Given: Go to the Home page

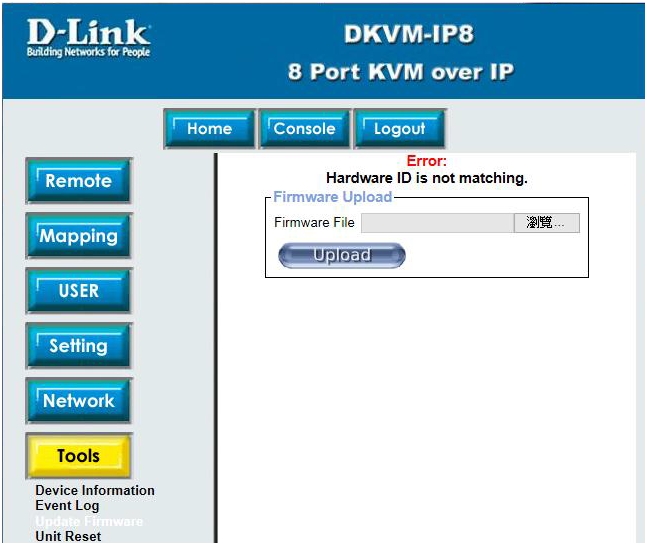Looking at the screenshot, I should pyautogui.click(x=208, y=129).
